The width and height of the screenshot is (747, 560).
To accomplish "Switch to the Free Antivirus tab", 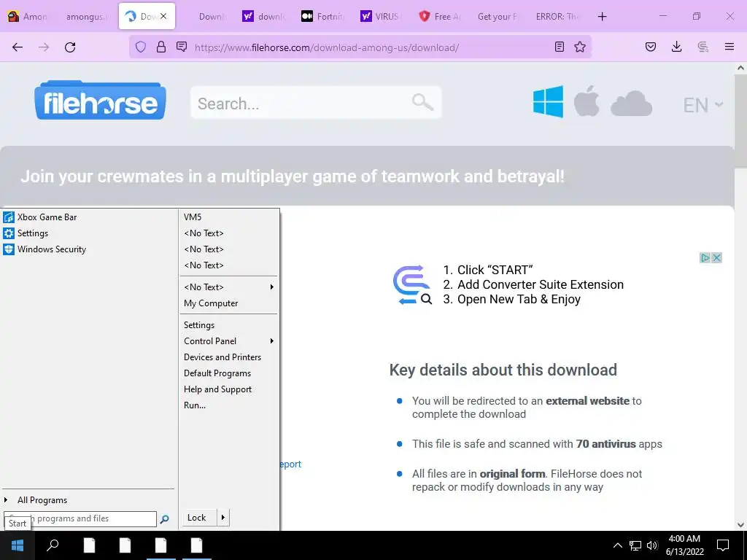I will [x=440, y=16].
